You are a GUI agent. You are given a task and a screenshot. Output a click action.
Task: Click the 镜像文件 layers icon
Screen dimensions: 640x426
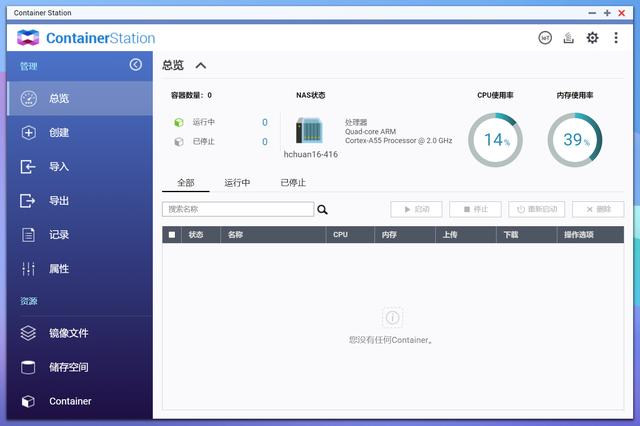coord(28,333)
